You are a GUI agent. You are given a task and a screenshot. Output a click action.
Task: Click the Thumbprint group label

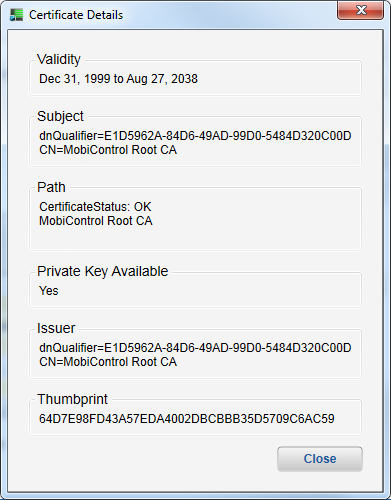click(x=72, y=399)
